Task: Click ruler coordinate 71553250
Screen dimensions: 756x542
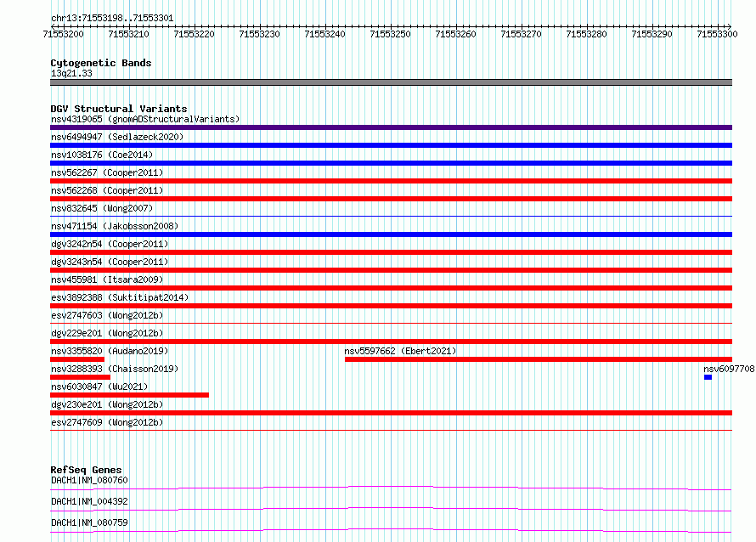Action: point(390,34)
